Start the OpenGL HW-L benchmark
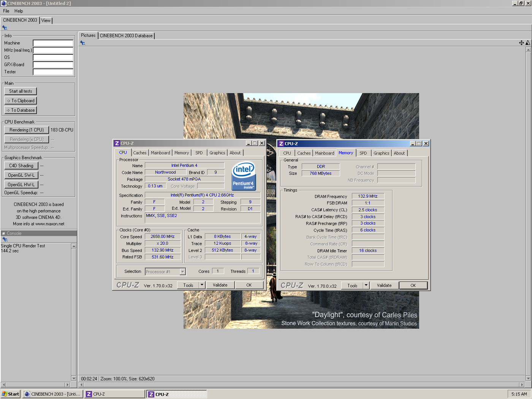532x399 pixels. [21, 185]
